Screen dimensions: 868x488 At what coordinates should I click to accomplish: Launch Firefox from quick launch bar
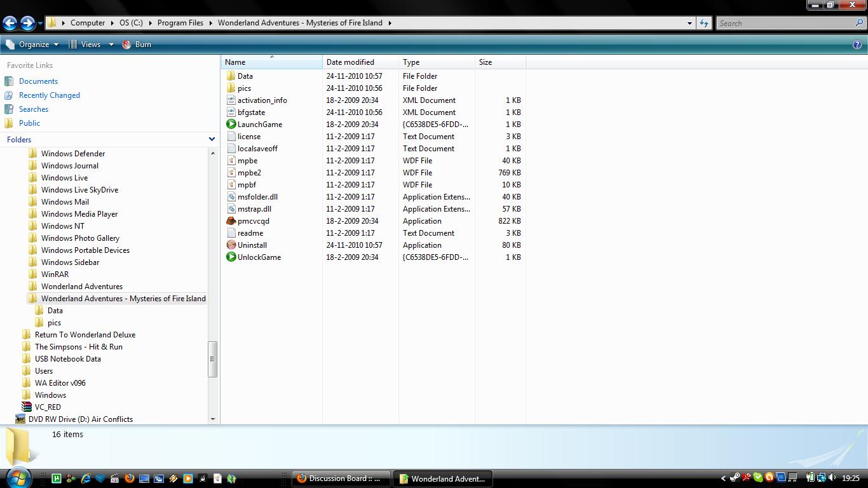[130, 478]
